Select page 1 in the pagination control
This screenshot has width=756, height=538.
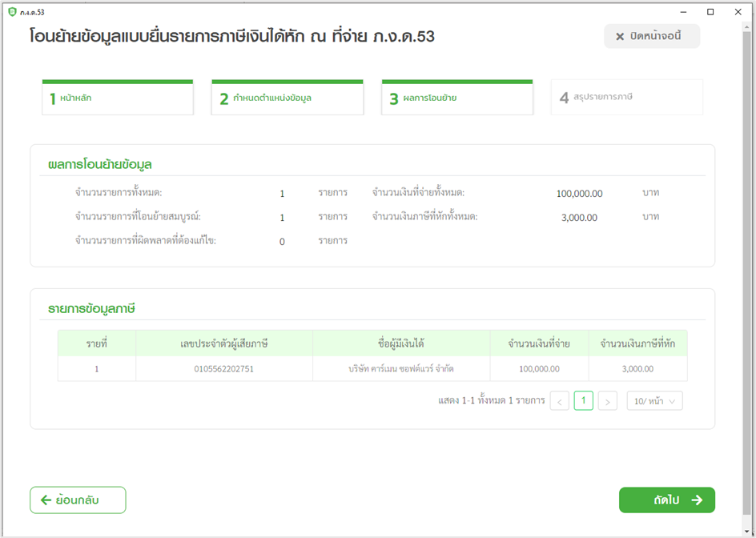[x=584, y=400]
